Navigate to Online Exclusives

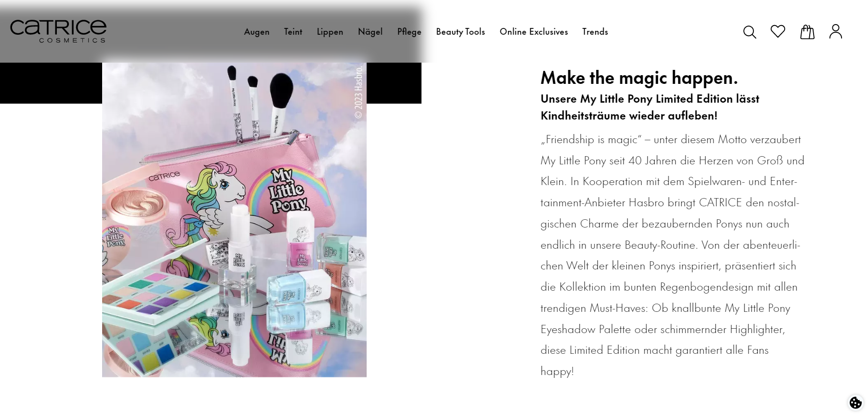click(x=534, y=32)
